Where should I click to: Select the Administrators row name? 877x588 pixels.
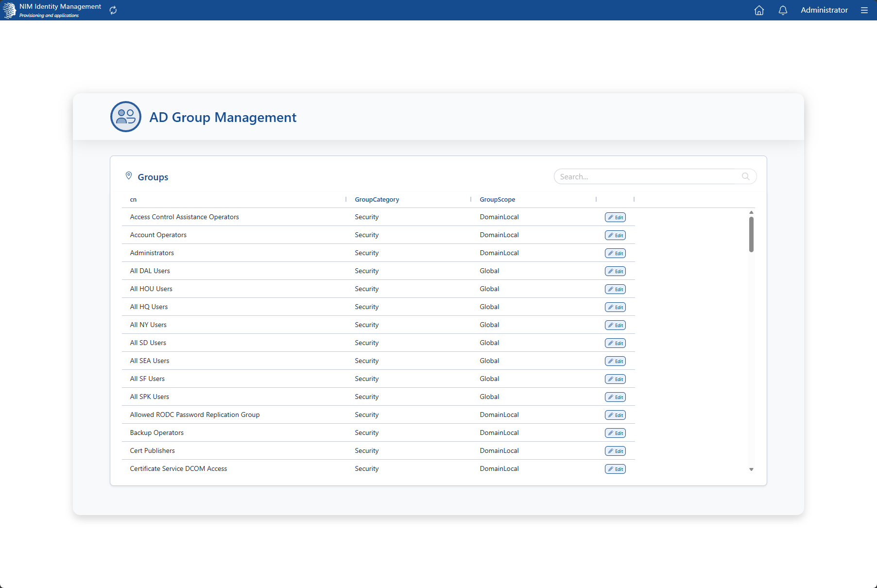tap(152, 253)
